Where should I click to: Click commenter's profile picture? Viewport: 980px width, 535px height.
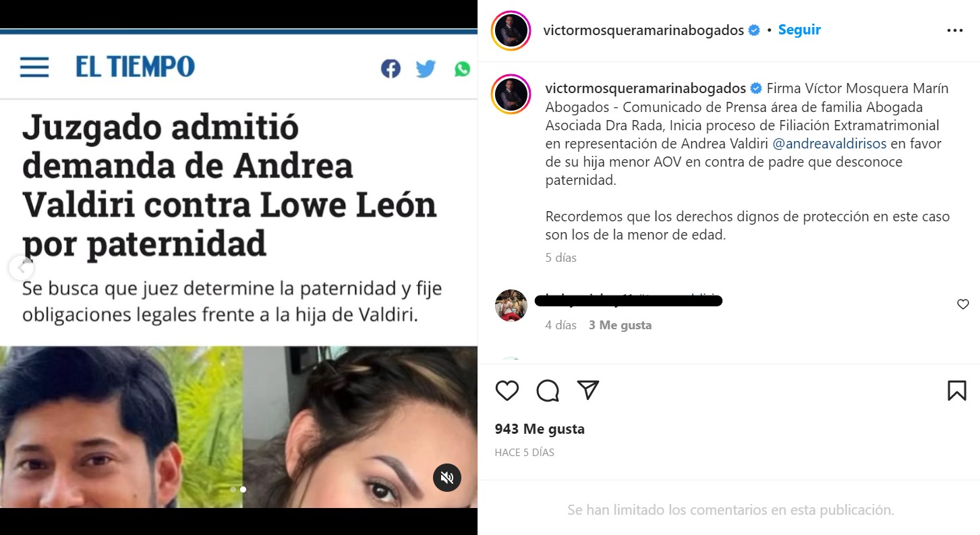click(x=511, y=306)
